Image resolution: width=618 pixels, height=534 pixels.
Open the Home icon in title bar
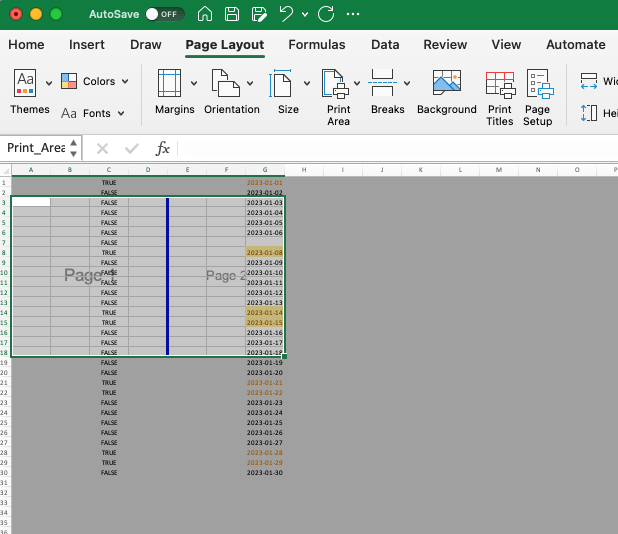coord(205,14)
